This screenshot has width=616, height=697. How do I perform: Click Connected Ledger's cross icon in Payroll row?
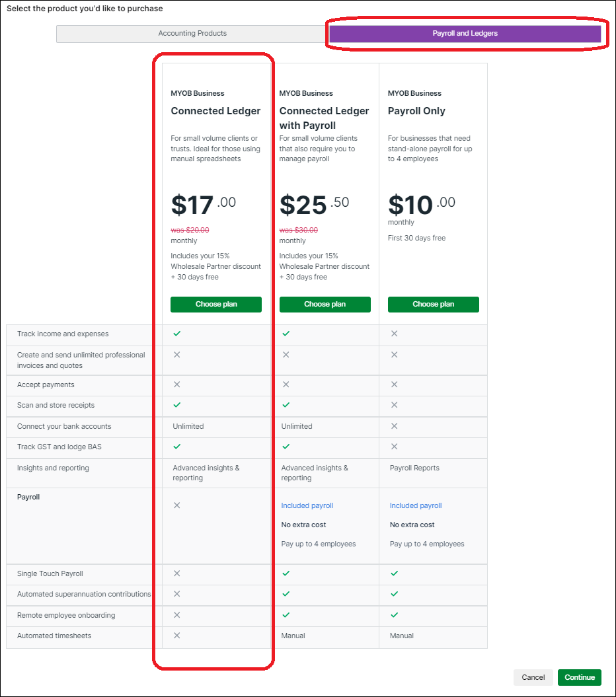[x=176, y=505]
